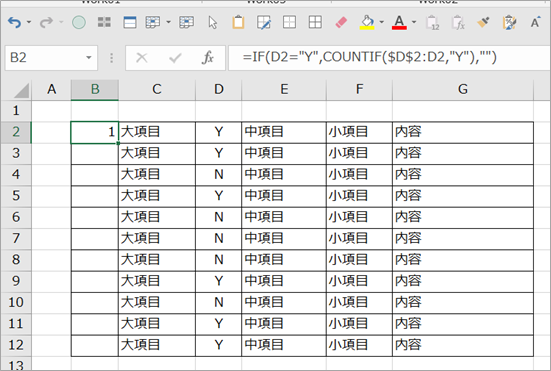Click cell D2 with Y
This screenshot has height=371, width=551.
(219, 132)
